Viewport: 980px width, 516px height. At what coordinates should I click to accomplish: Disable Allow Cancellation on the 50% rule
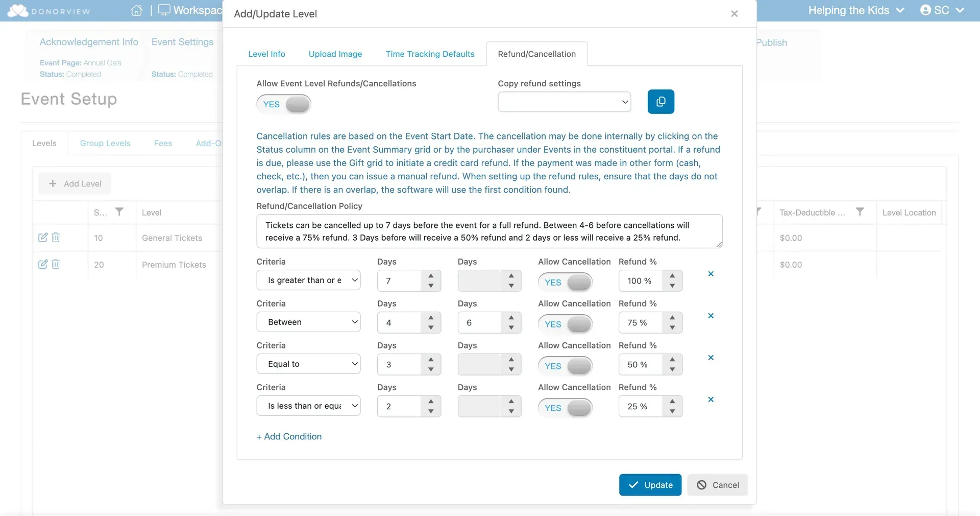(565, 366)
